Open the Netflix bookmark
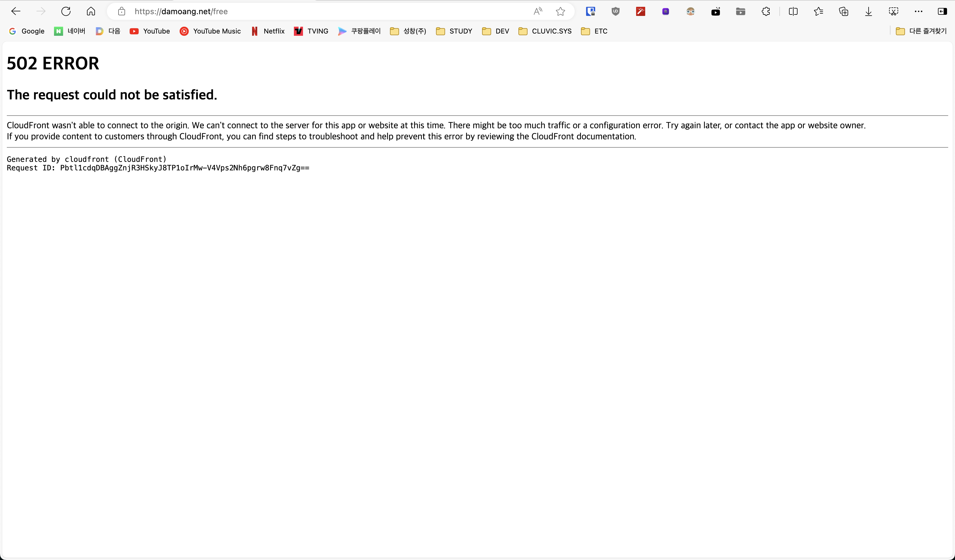The height and width of the screenshot is (560, 955). [x=268, y=31]
